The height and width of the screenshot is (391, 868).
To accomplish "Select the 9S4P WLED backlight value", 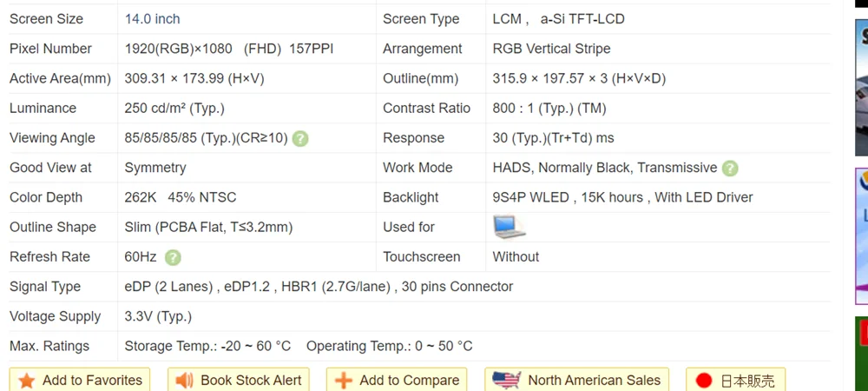I will pos(530,197).
